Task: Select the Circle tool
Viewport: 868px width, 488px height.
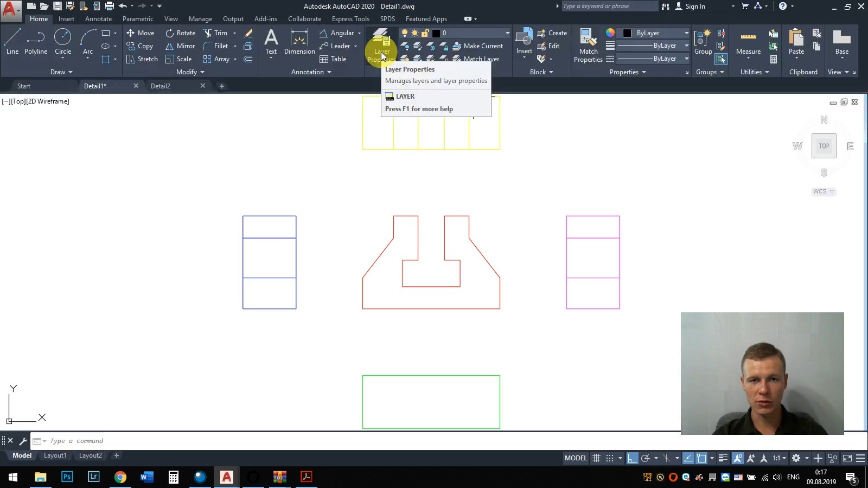Action: click(x=63, y=41)
